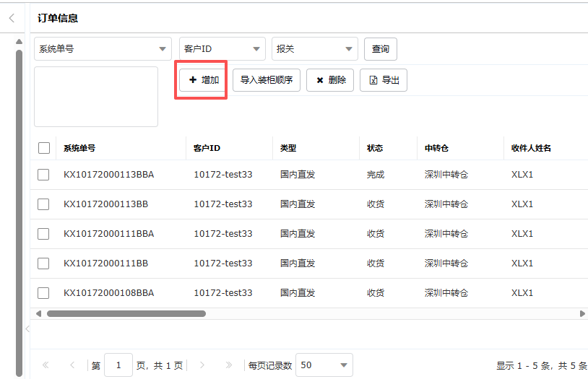Click the horizontal scrollbar right arrow
Image resolution: width=588 pixels, height=379 pixels.
pos(582,314)
